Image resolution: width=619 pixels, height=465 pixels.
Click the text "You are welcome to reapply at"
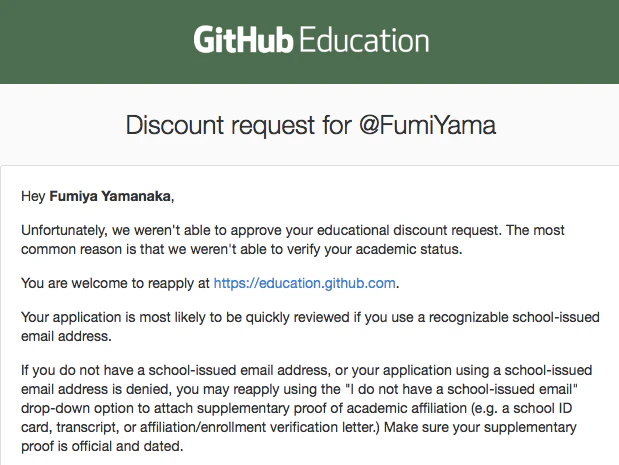pos(115,283)
